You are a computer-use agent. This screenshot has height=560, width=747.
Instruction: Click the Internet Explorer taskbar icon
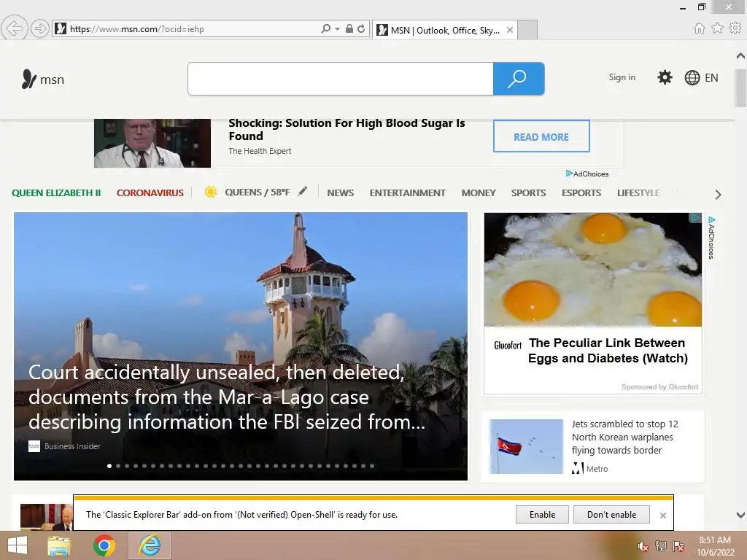click(150, 545)
